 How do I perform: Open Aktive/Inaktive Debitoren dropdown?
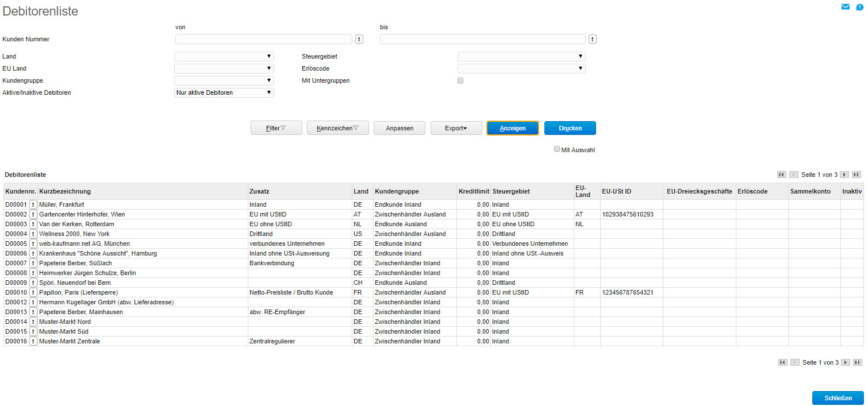[224, 92]
